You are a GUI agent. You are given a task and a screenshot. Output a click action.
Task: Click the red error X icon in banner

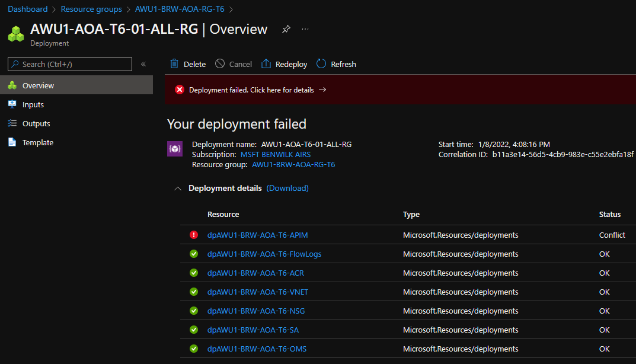(x=179, y=90)
